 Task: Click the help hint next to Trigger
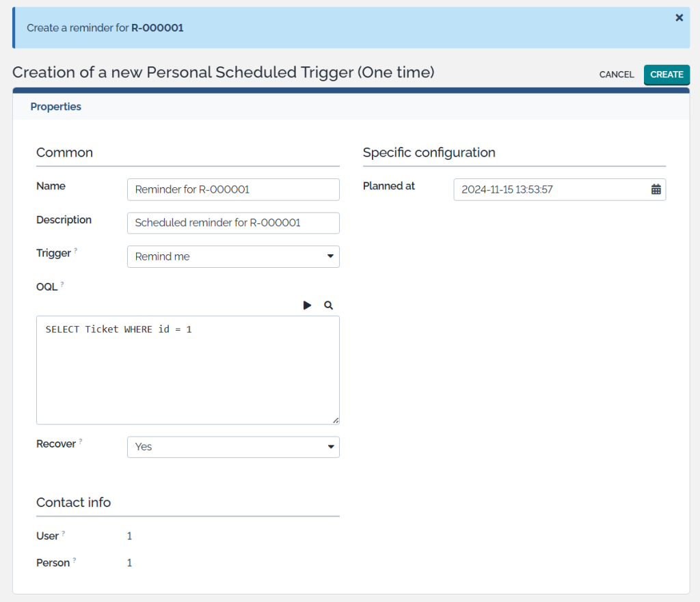(x=76, y=251)
